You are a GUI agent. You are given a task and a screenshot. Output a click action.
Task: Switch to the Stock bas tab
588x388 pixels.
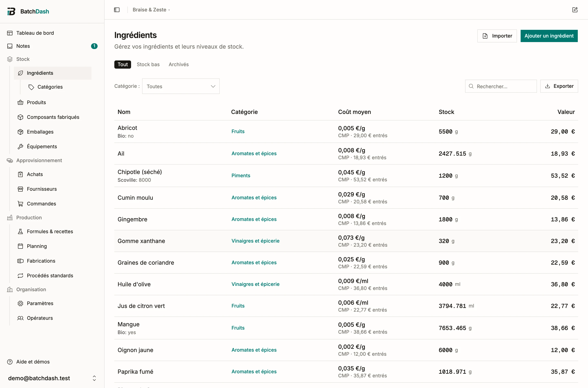coord(148,64)
